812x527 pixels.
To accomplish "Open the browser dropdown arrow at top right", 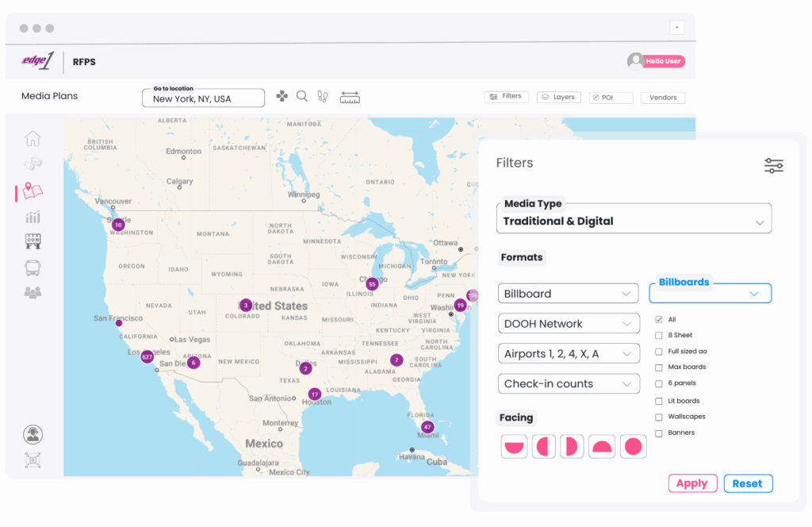I will point(677,28).
